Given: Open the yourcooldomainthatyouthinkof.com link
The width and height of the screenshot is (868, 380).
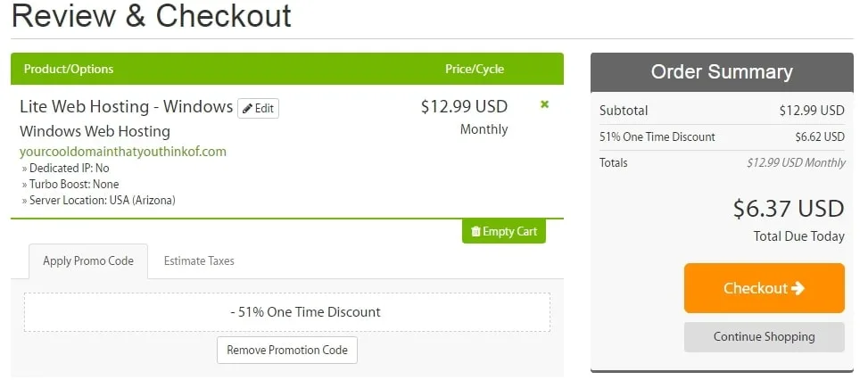Looking at the screenshot, I should [x=123, y=152].
